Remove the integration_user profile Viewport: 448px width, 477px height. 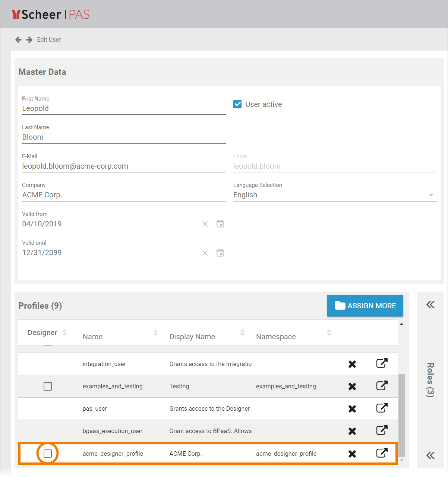(x=352, y=364)
